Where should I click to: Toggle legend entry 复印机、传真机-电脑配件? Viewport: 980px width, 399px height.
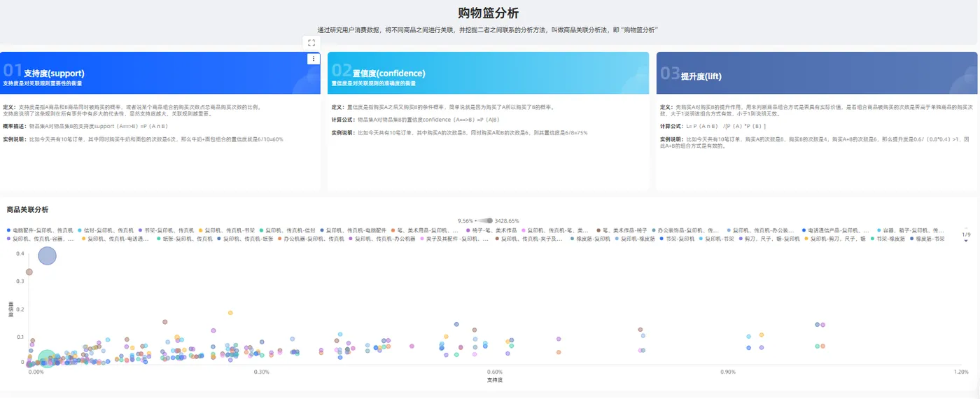click(353, 230)
